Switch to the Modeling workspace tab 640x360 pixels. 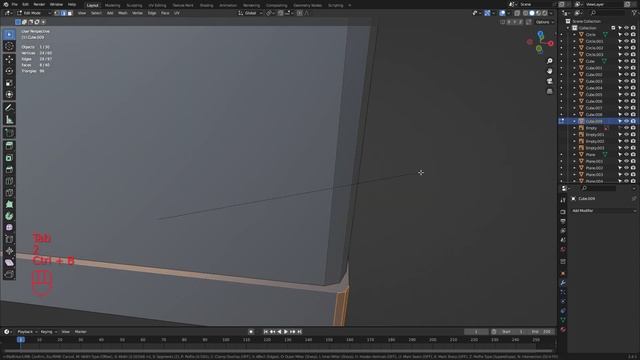pyautogui.click(x=112, y=5)
